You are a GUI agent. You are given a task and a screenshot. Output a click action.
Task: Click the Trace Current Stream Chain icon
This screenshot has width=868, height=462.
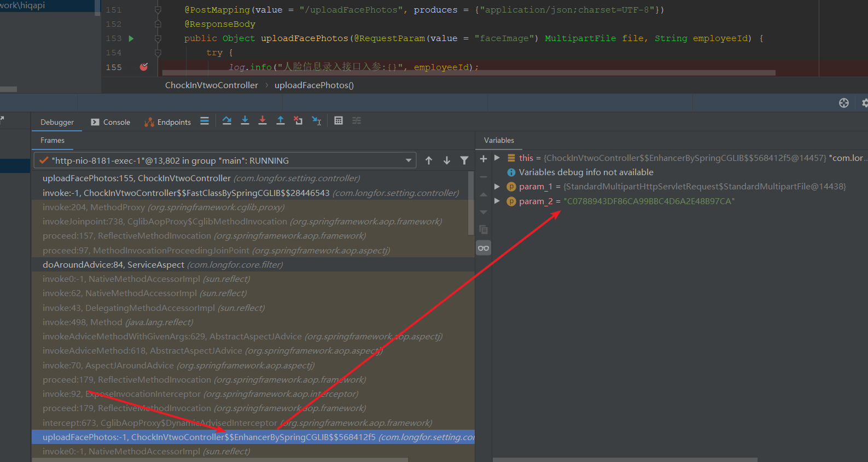coord(357,121)
